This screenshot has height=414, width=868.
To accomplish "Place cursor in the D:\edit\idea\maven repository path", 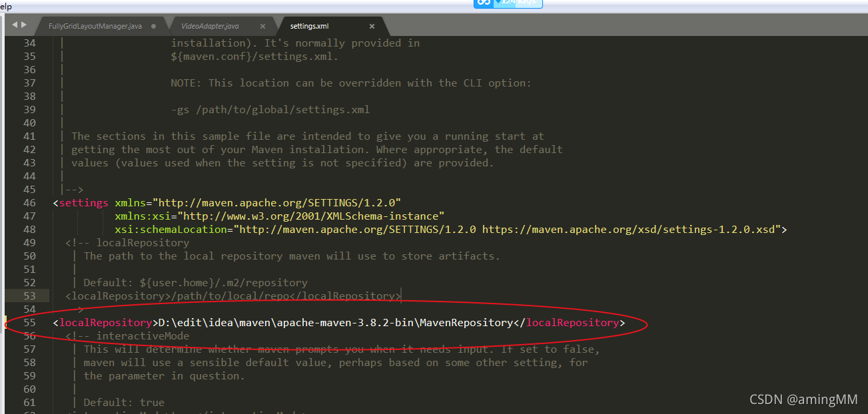I will [335, 322].
